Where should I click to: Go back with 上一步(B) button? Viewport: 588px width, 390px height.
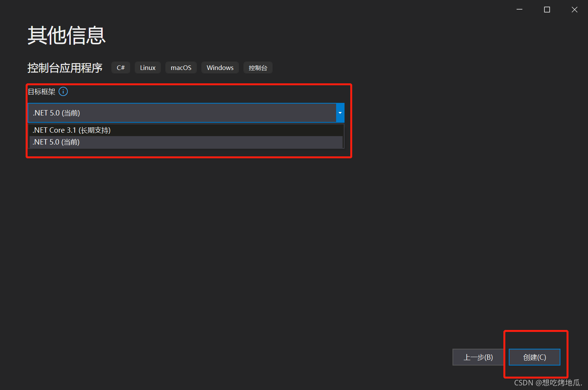click(478, 357)
